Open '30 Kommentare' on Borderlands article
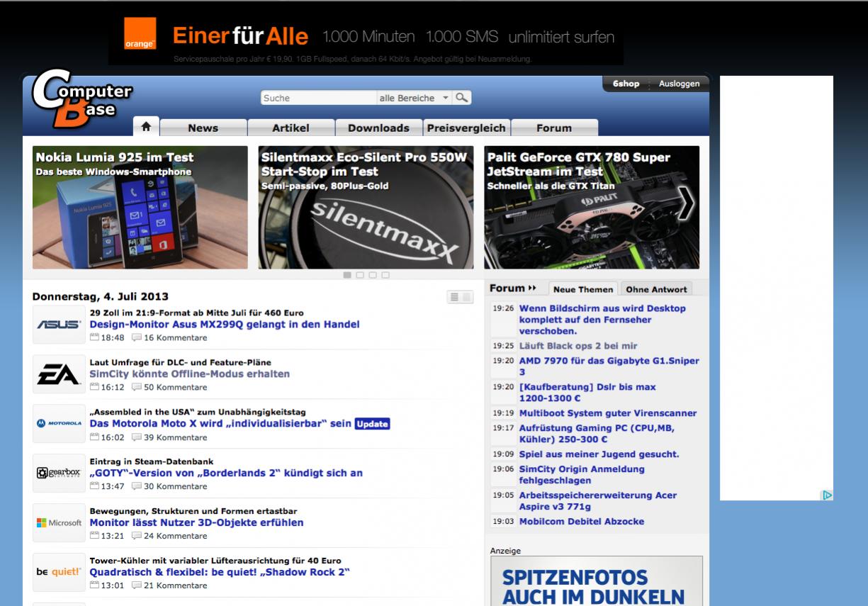The width and height of the screenshot is (868, 606). pyautogui.click(x=176, y=487)
